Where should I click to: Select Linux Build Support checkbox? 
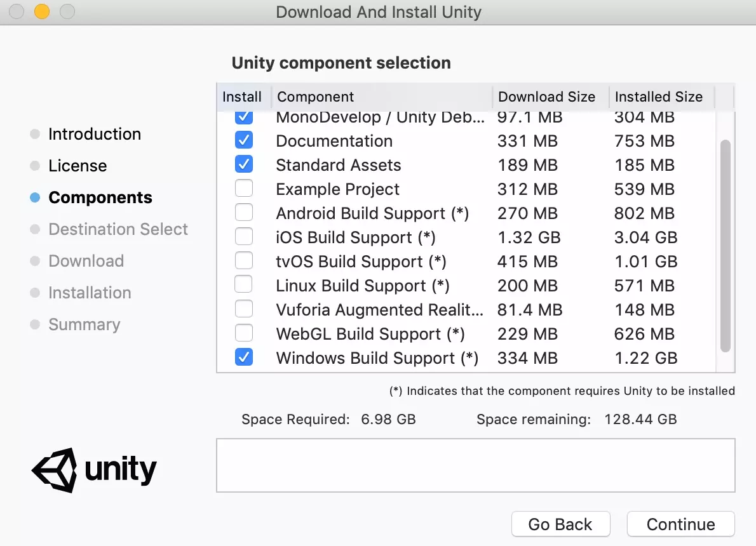[x=244, y=285]
